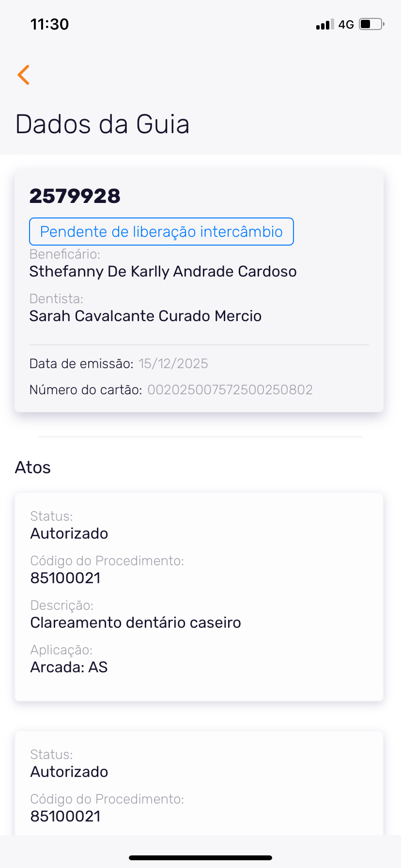
Task: Tap procedure code 85100021 in second card
Action: pyautogui.click(x=65, y=816)
